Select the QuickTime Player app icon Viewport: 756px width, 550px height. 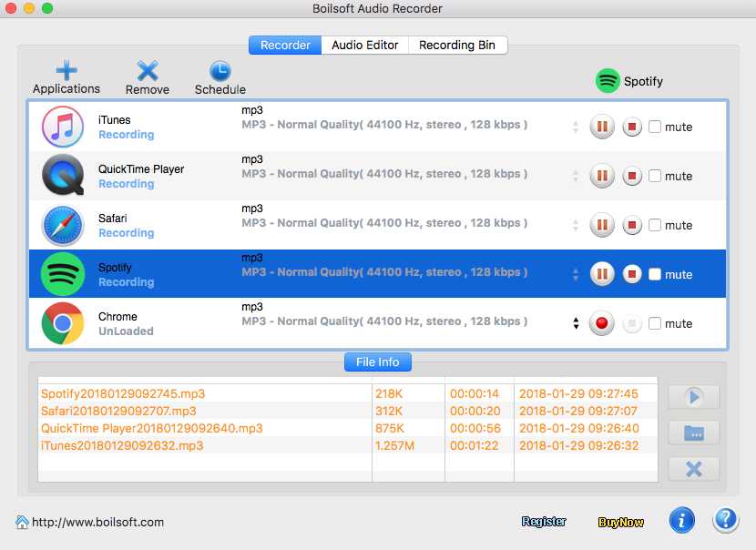63,176
